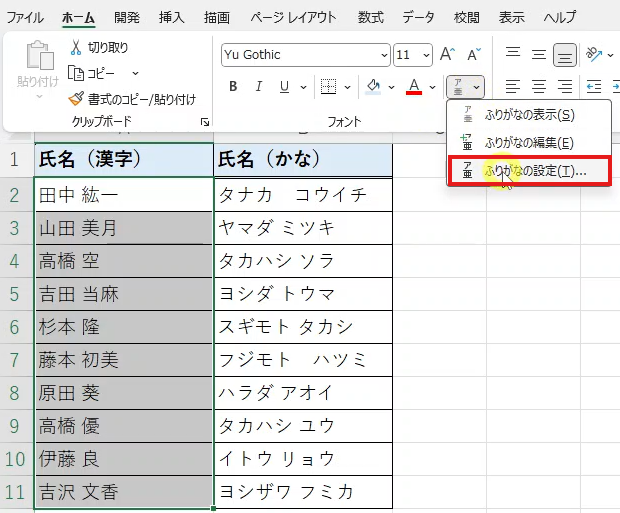
Task: Click the fill color paint bucket
Action: point(373,87)
